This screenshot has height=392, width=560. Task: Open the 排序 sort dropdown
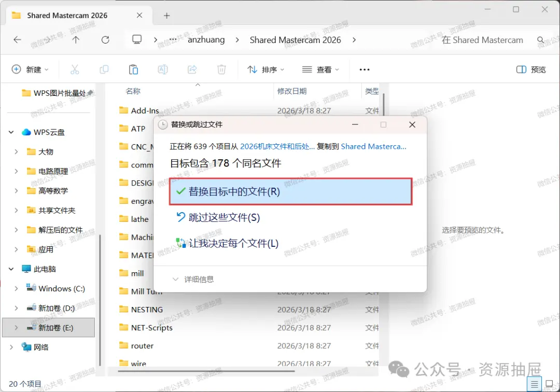[x=265, y=69]
